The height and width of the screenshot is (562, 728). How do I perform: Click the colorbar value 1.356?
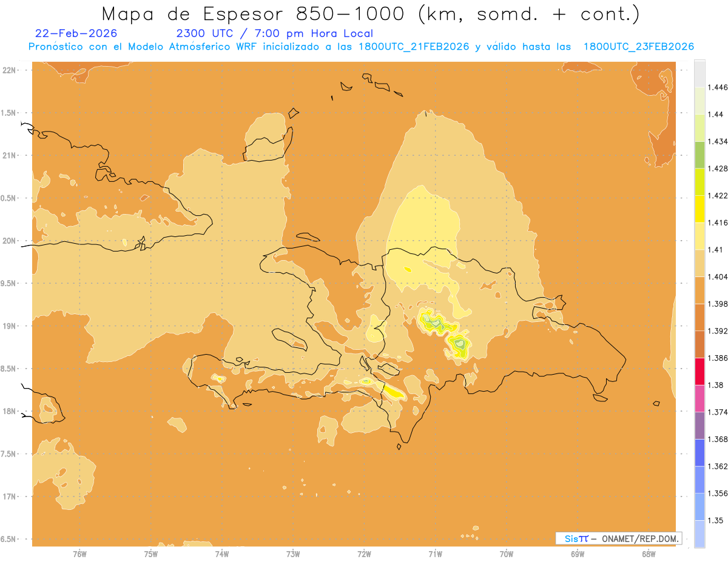pyautogui.click(x=719, y=493)
